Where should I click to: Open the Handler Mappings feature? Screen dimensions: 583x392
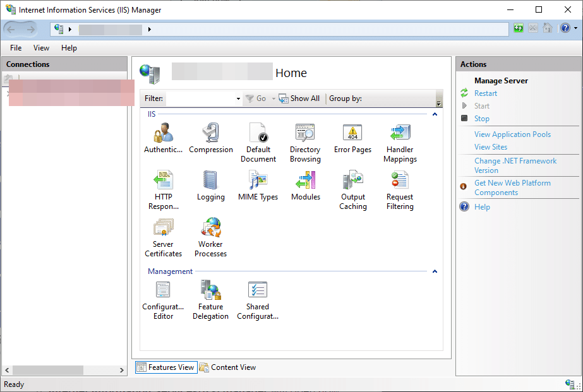[x=400, y=143]
